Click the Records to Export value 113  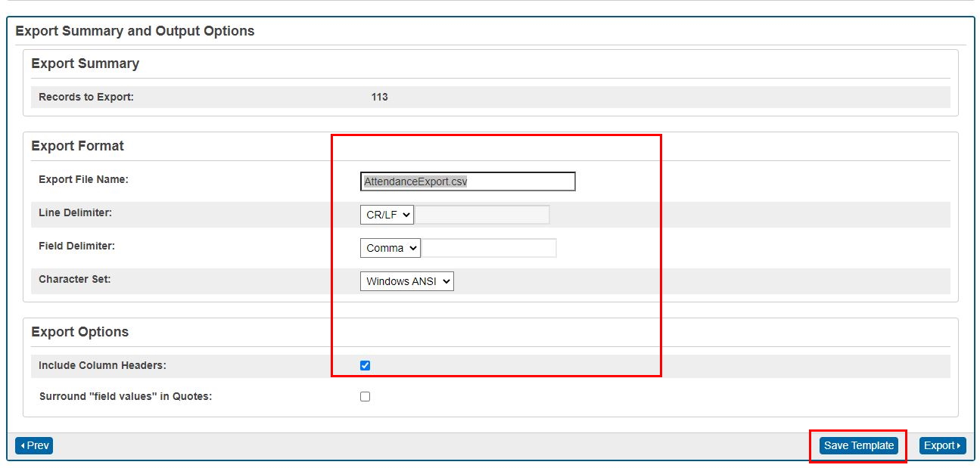(379, 97)
